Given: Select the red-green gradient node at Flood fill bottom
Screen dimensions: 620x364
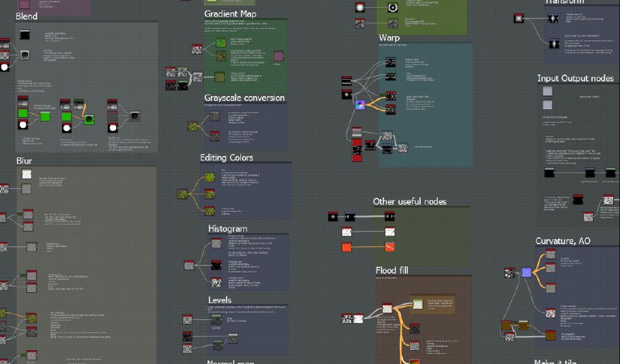Looking at the screenshot, I should (x=414, y=361).
